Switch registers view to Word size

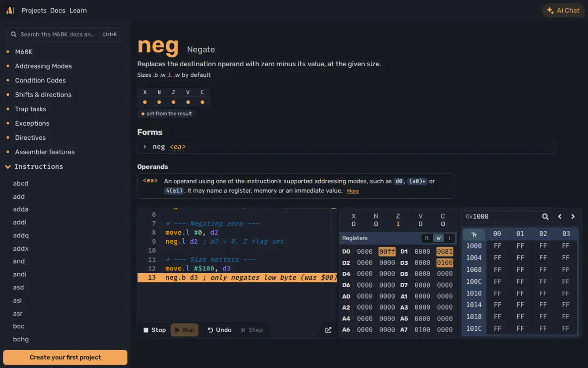[x=439, y=238]
